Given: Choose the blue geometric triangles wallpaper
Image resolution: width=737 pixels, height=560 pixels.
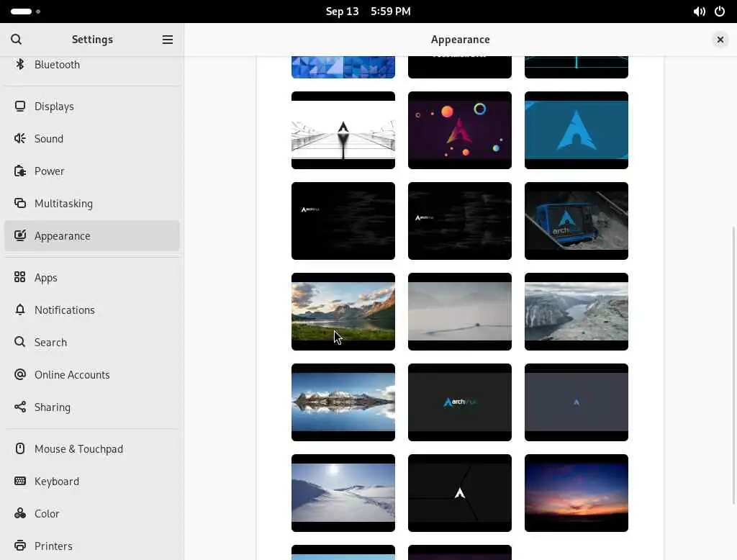Looking at the screenshot, I should [343, 67].
